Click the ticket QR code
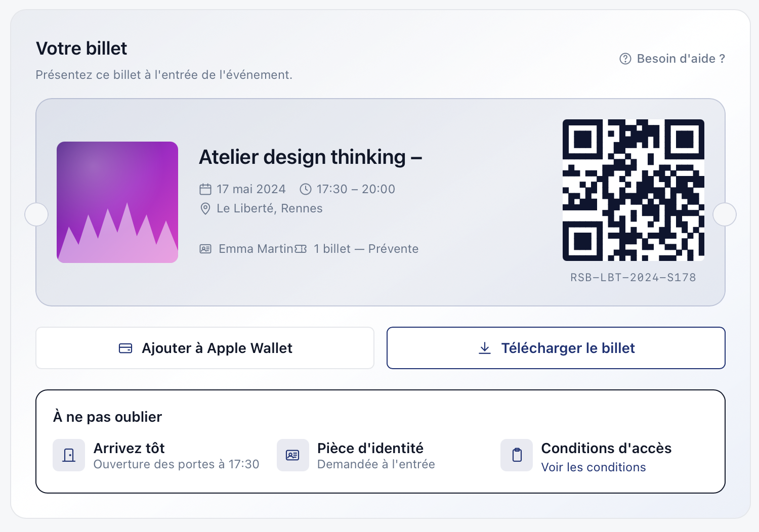Screen dimensions: 759x532 [x=634, y=190]
